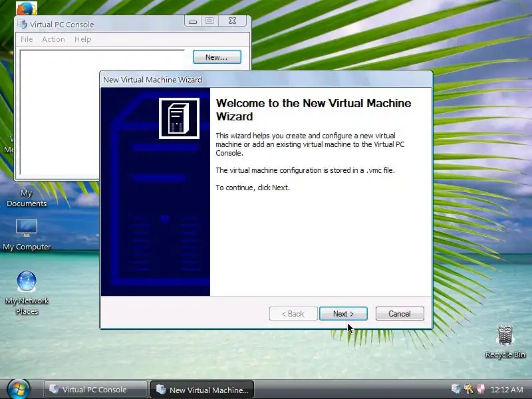
Task: Open My Computer desktop icon
Action: click(x=27, y=235)
